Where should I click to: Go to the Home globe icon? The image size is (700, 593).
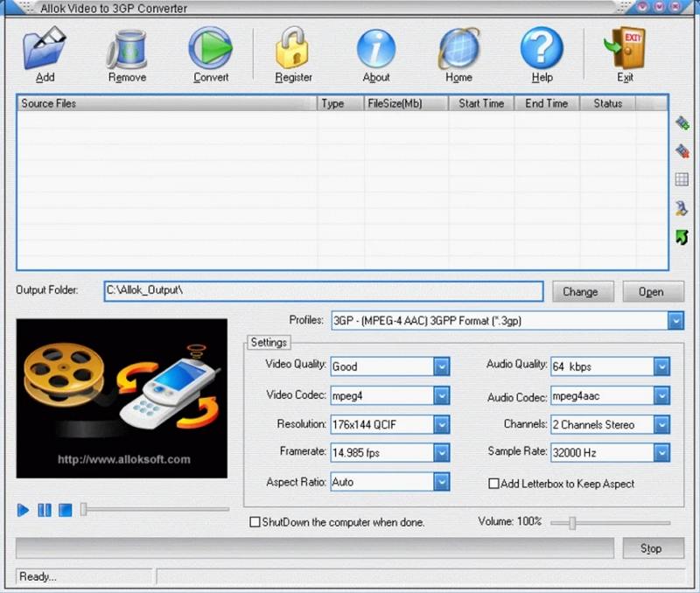pyautogui.click(x=458, y=49)
